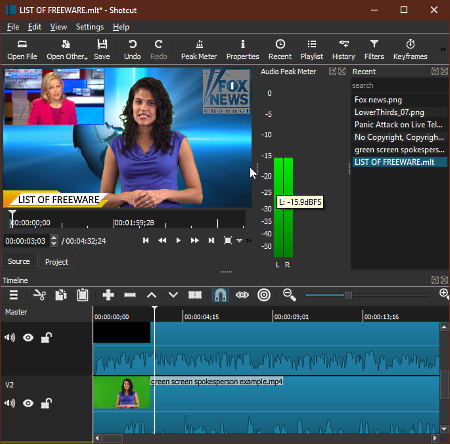
Task: Switch to the Source tab
Action: 19,262
